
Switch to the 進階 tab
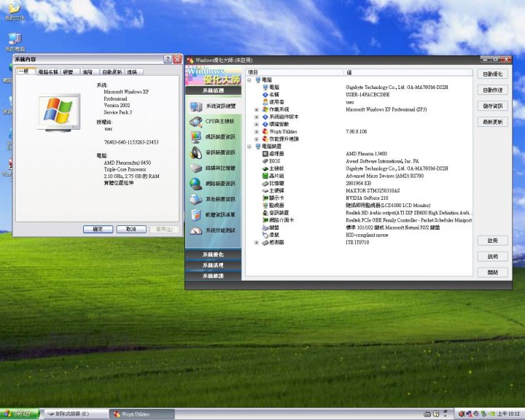click(x=89, y=72)
